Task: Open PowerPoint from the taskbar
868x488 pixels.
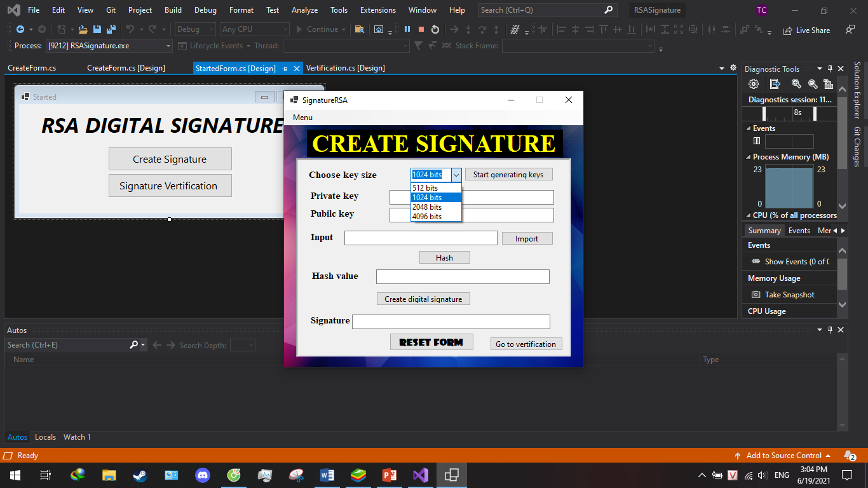Action: pyautogui.click(x=390, y=475)
